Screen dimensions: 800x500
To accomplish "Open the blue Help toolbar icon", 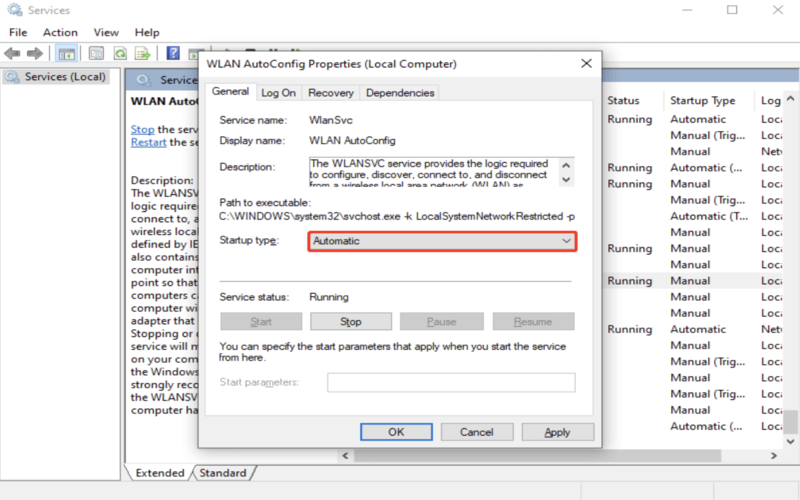I will click(173, 53).
